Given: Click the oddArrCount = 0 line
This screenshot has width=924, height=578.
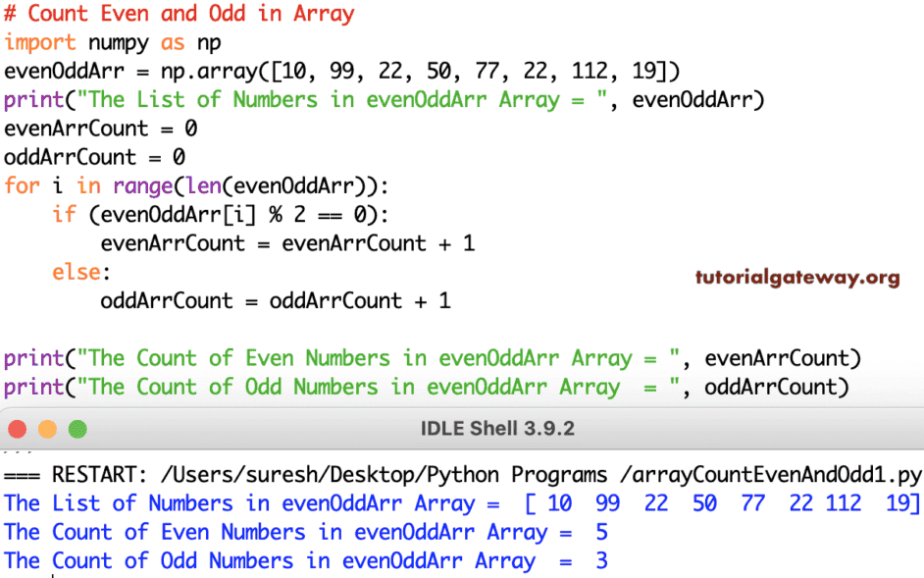Looking at the screenshot, I should tap(98, 157).
